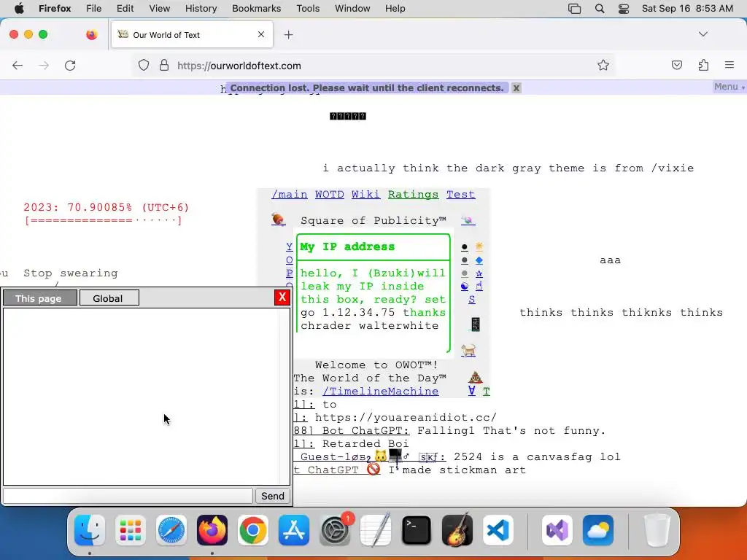The width and height of the screenshot is (747, 560).
Task: Click the yin-yang symbol link
Action: [465, 286]
